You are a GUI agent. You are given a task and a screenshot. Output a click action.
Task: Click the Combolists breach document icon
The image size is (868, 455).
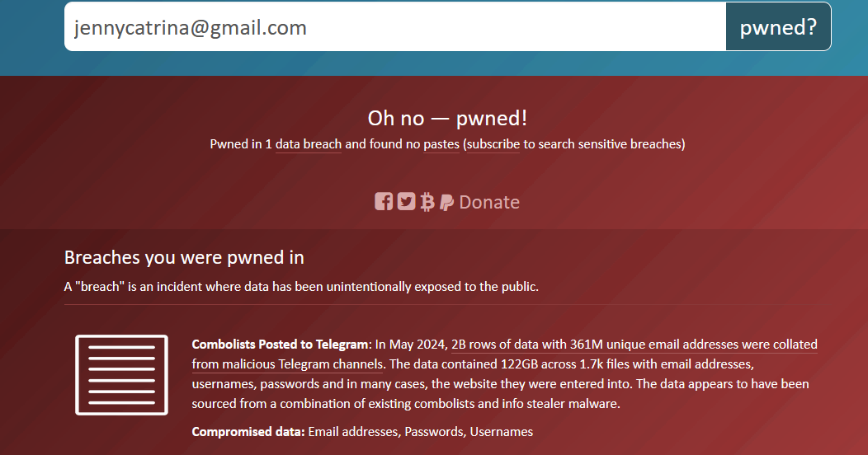tap(121, 374)
